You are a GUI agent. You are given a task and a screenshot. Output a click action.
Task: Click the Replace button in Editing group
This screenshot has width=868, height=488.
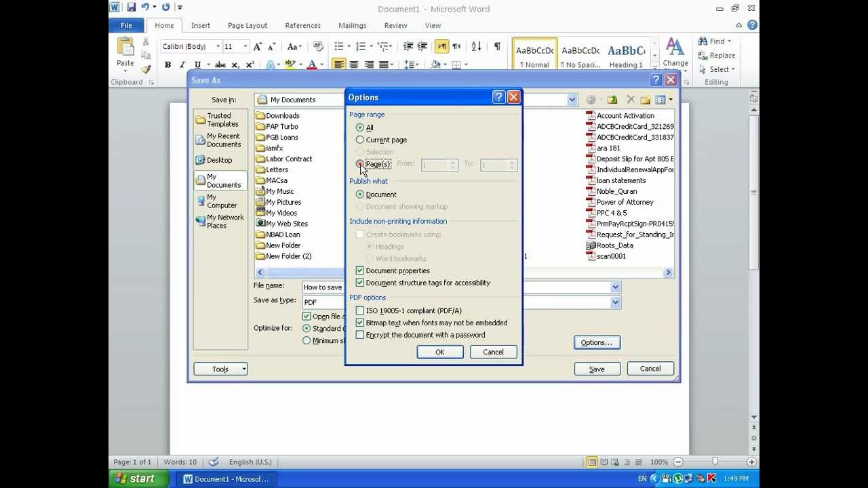717,56
